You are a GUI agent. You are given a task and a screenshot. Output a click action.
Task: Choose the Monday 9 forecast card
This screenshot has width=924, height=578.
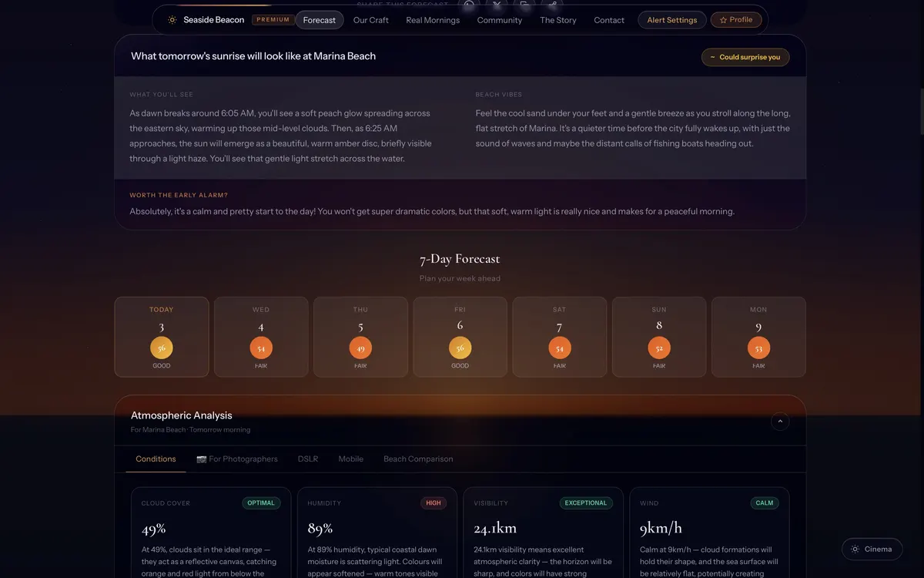758,337
